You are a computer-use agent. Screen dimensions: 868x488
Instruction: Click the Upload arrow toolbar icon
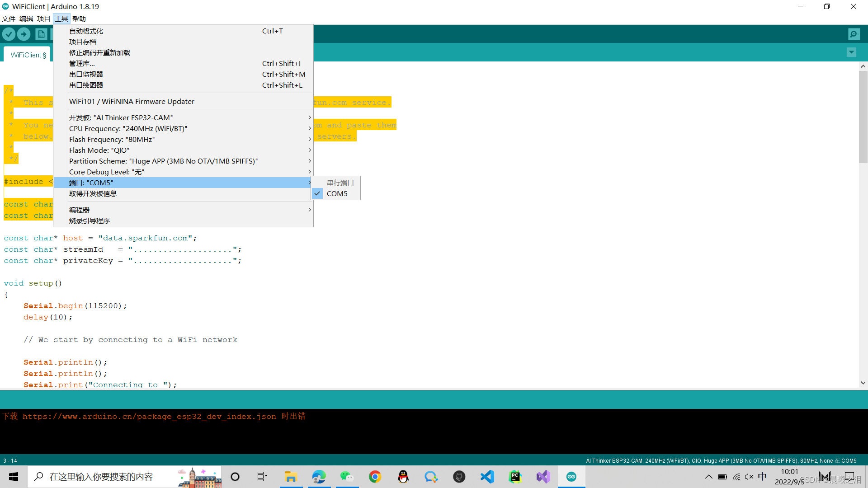tap(24, 34)
